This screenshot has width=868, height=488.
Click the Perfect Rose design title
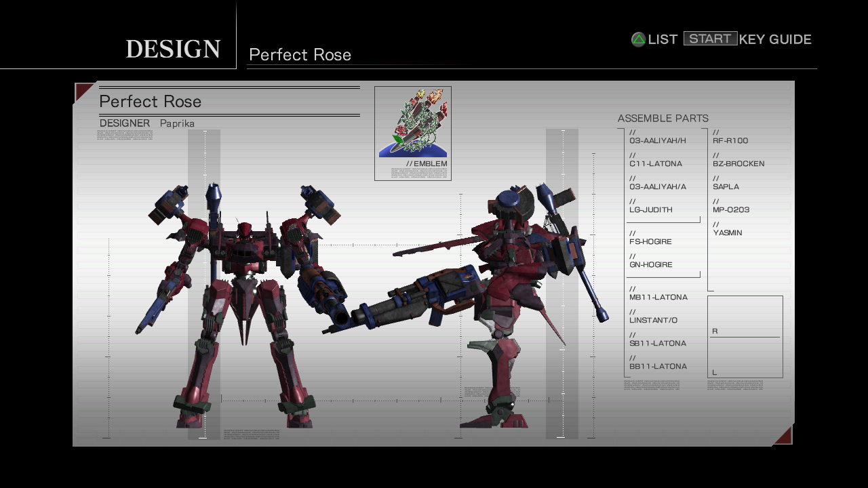coord(151,102)
